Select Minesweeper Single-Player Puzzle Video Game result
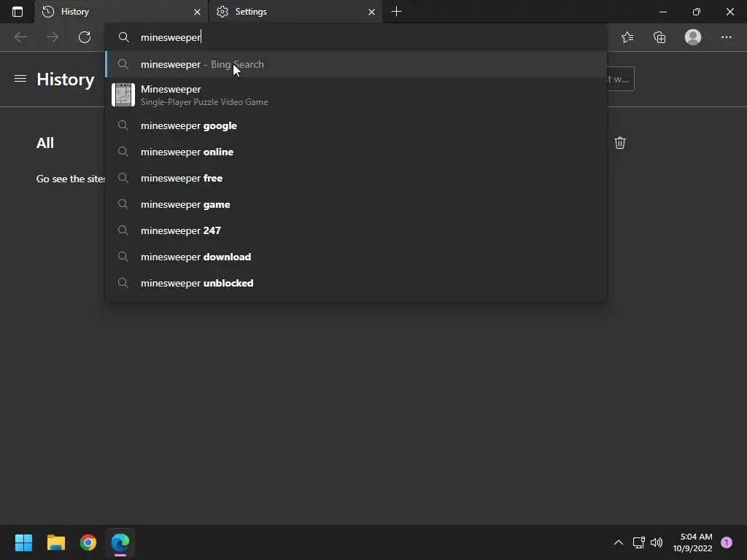 356,95
